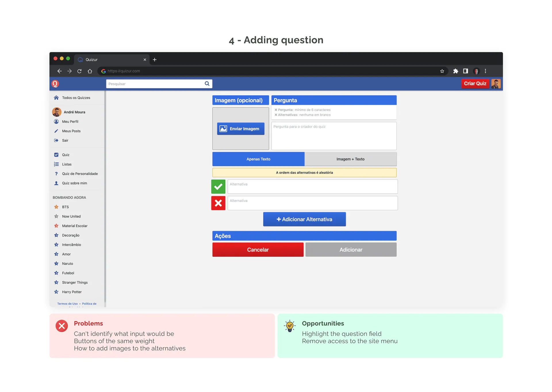
Task: Open the user avatar next to Criar Quiz
Action: coord(496,84)
